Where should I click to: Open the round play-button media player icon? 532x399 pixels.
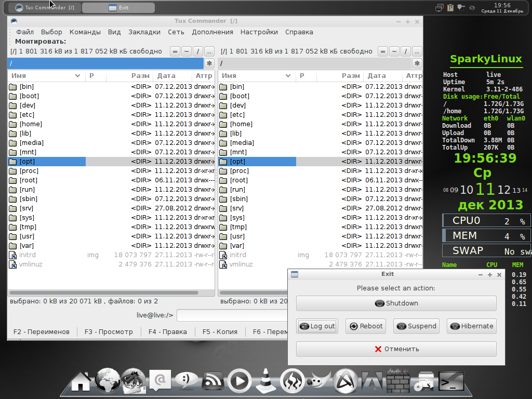coord(239,381)
